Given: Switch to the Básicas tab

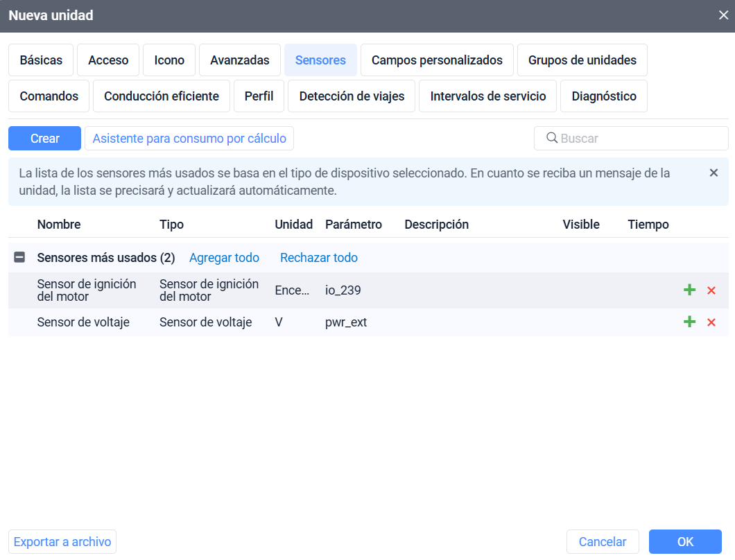Looking at the screenshot, I should [x=40, y=60].
